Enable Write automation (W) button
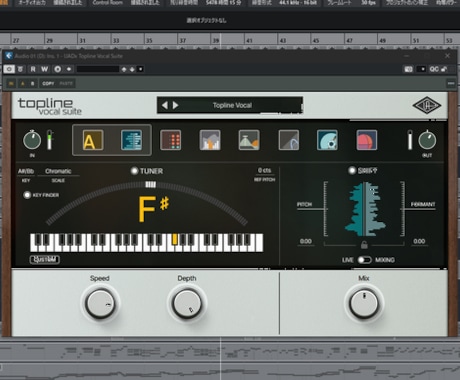 (x=44, y=69)
